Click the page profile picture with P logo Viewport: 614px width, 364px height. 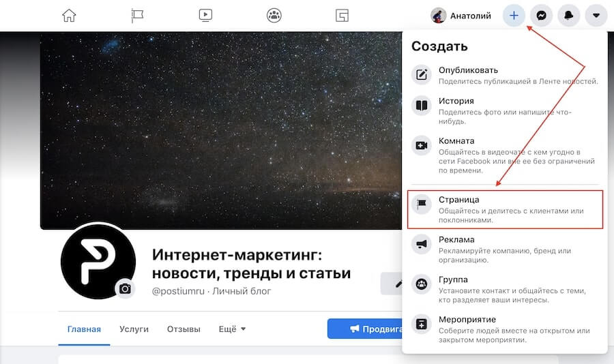pyautogui.click(x=98, y=262)
